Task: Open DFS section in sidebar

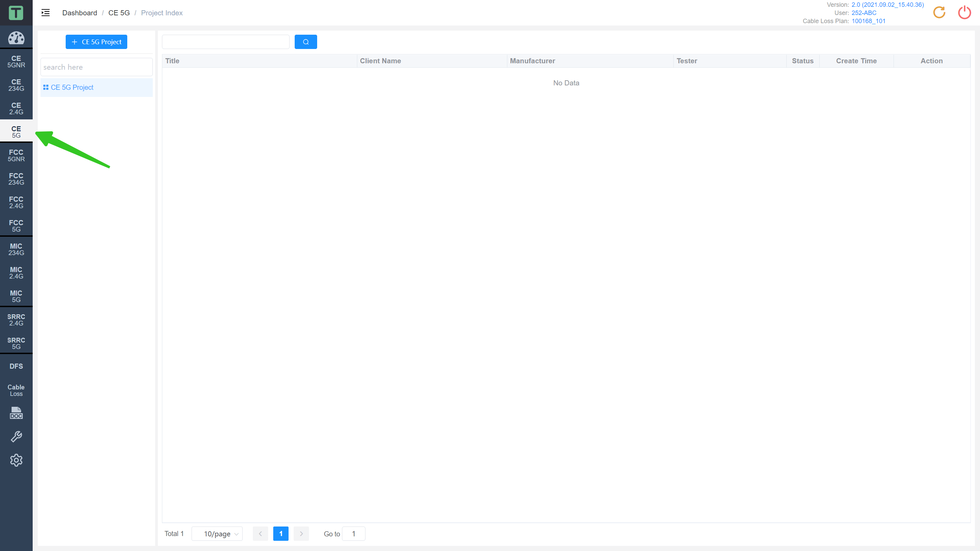Action: (16, 366)
